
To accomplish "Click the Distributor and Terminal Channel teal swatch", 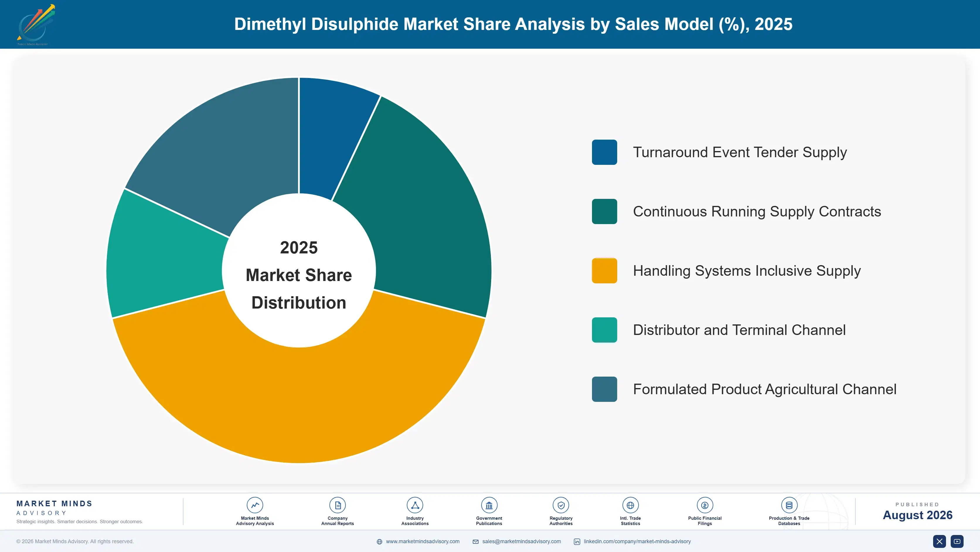I will click(x=605, y=330).
